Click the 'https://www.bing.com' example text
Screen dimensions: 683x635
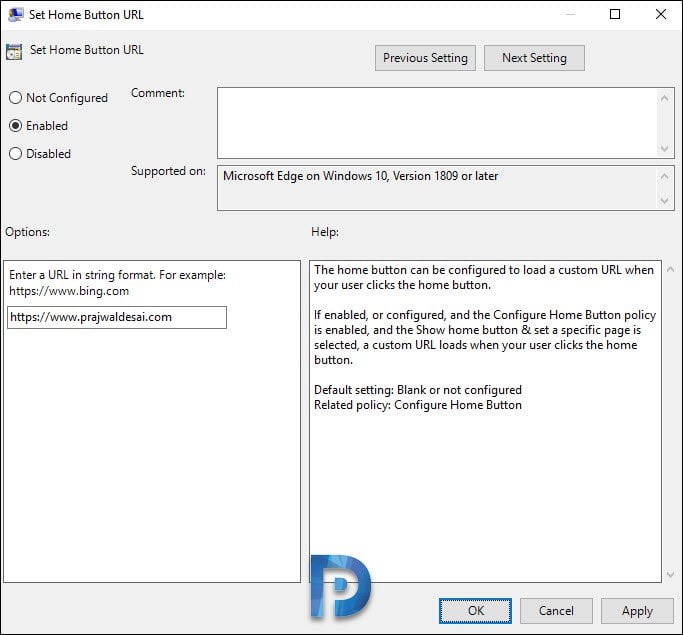pyautogui.click(x=69, y=291)
